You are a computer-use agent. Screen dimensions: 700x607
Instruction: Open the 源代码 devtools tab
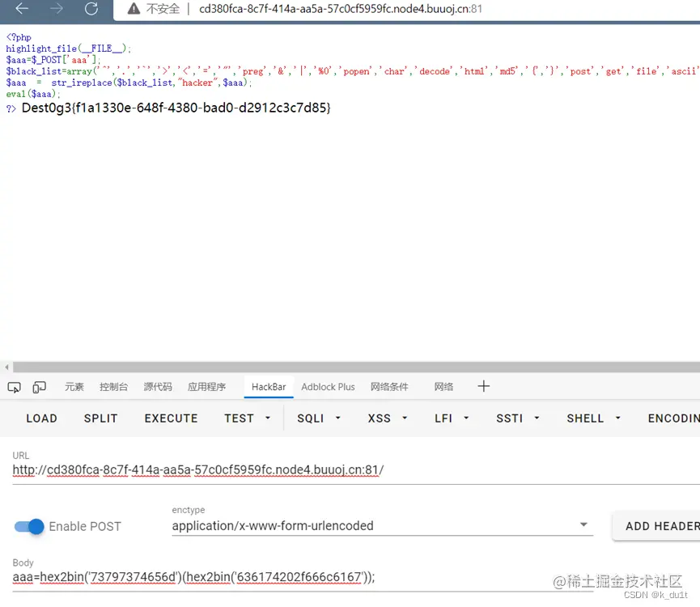(x=158, y=387)
